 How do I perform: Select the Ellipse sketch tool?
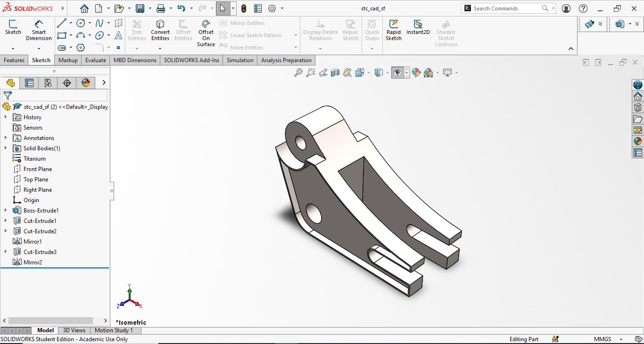99,35
